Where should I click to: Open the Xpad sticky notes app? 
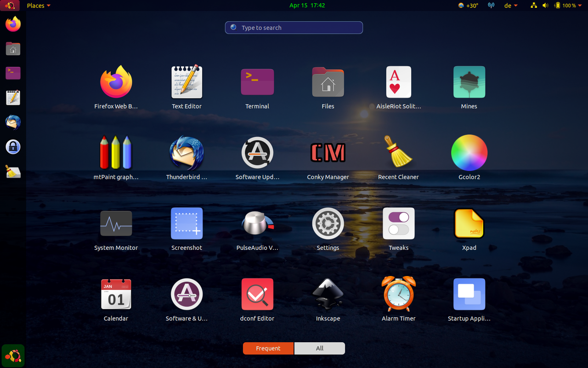469,224
